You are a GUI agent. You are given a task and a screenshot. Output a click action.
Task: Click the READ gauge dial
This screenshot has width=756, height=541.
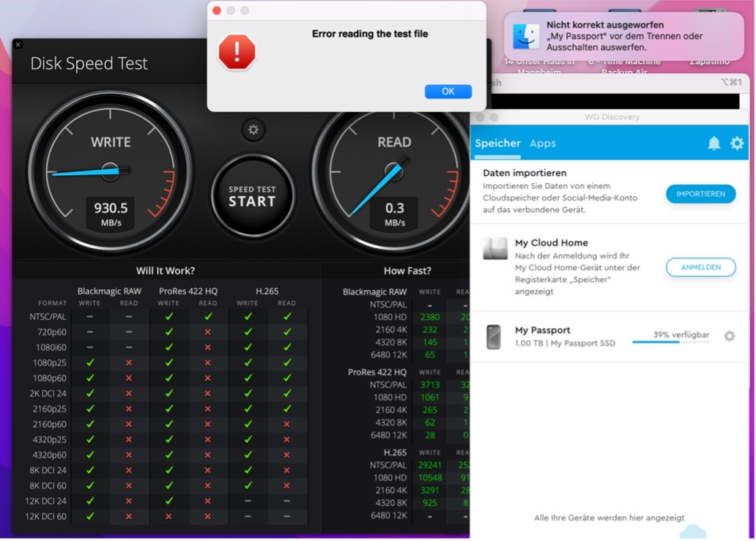393,171
